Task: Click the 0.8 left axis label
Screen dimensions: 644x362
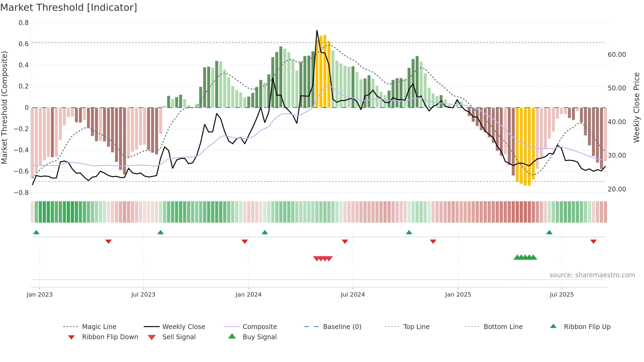Action: pos(24,23)
